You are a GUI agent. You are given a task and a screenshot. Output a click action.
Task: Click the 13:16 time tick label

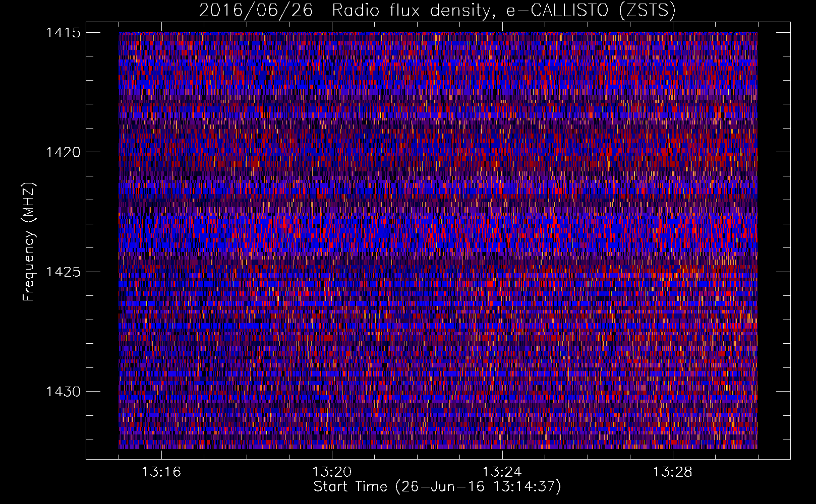161,472
